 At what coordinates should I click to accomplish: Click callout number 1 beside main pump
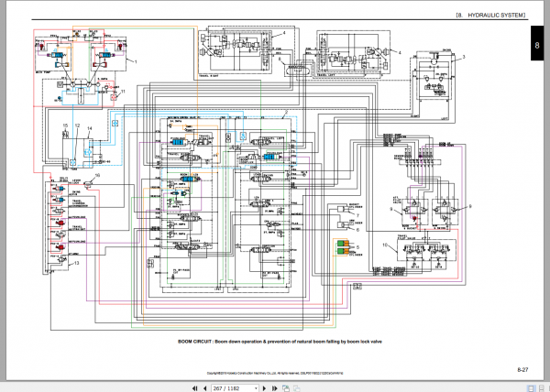pyautogui.click(x=136, y=61)
